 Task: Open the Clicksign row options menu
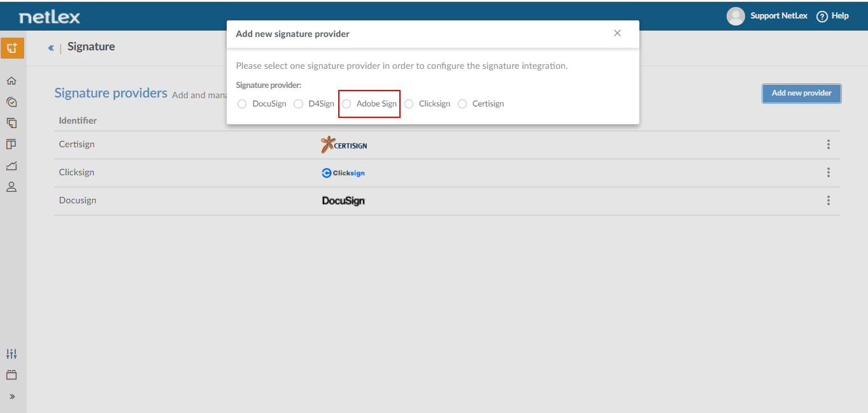[x=829, y=173]
